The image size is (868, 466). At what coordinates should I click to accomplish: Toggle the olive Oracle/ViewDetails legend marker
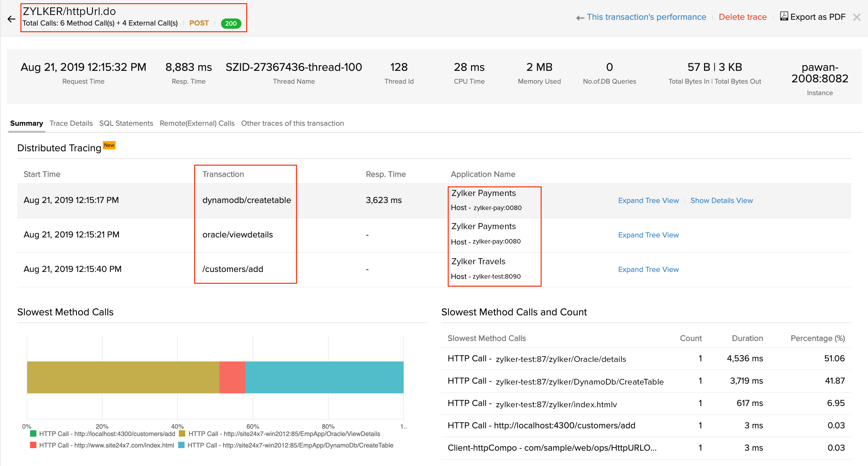point(182,433)
